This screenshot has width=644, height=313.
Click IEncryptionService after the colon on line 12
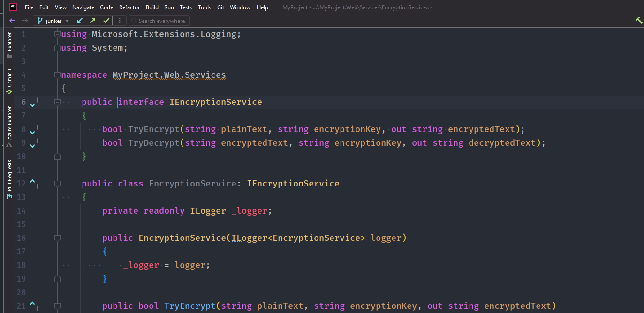293,184
